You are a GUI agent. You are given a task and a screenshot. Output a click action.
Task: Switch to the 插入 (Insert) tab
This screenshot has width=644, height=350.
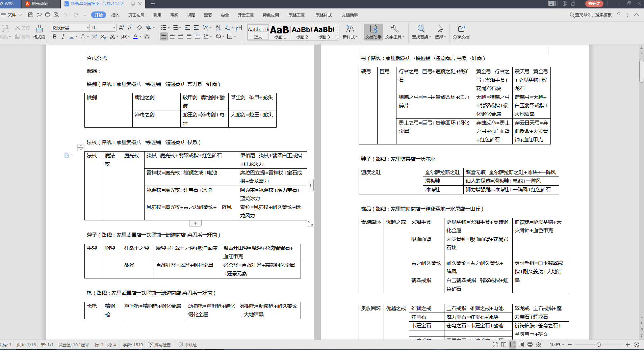(115, 15)
